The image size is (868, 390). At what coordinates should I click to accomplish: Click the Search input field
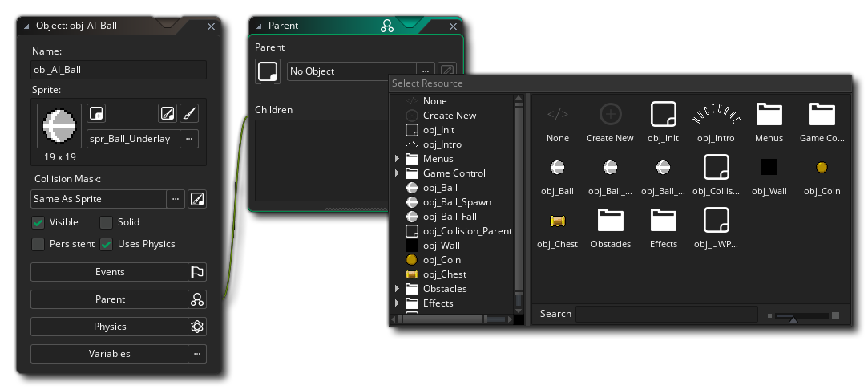[667, 314]
